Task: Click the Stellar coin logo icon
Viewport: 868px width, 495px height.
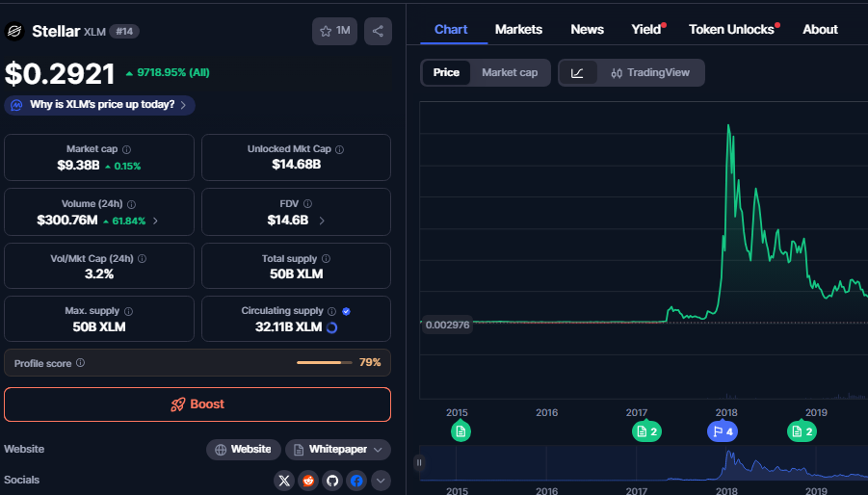Action: pyautogui.click(x=13, y=31)
